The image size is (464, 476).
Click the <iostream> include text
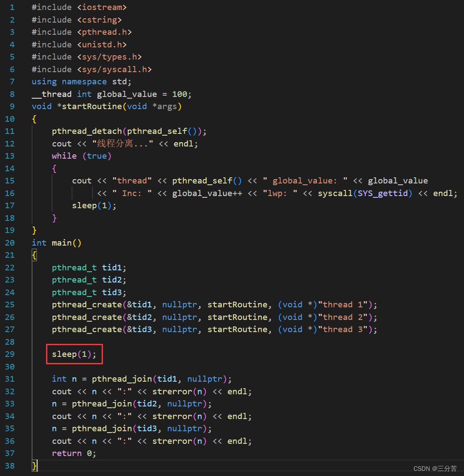coord(102,7)
